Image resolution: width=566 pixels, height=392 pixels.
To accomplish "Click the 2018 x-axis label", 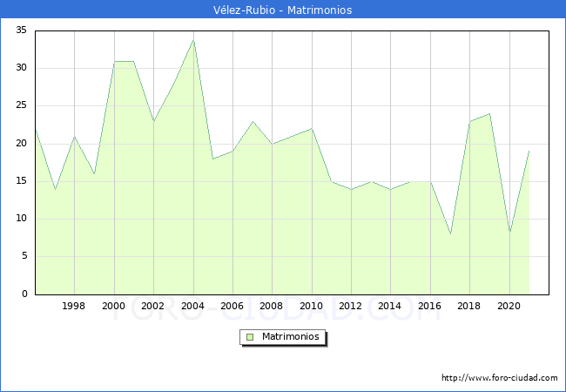I will coord(468,306).
